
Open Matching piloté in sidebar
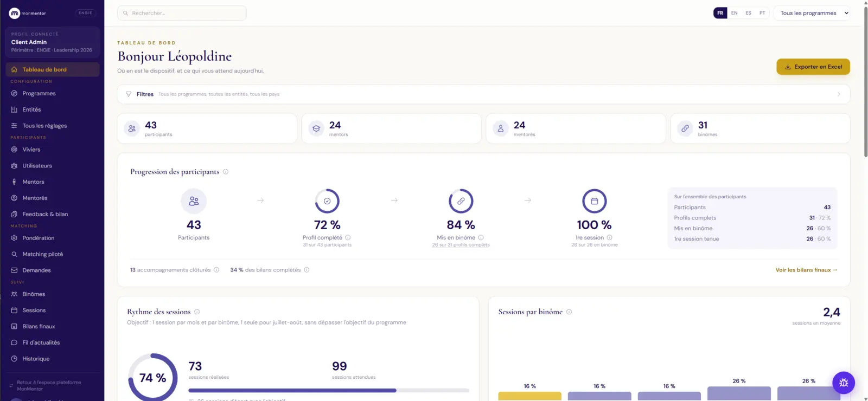[53, 254]
